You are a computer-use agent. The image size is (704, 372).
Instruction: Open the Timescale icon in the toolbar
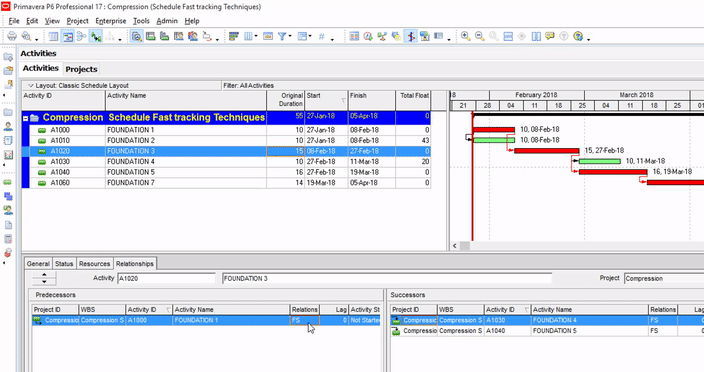pyautogui.click(x=268, y=36)
